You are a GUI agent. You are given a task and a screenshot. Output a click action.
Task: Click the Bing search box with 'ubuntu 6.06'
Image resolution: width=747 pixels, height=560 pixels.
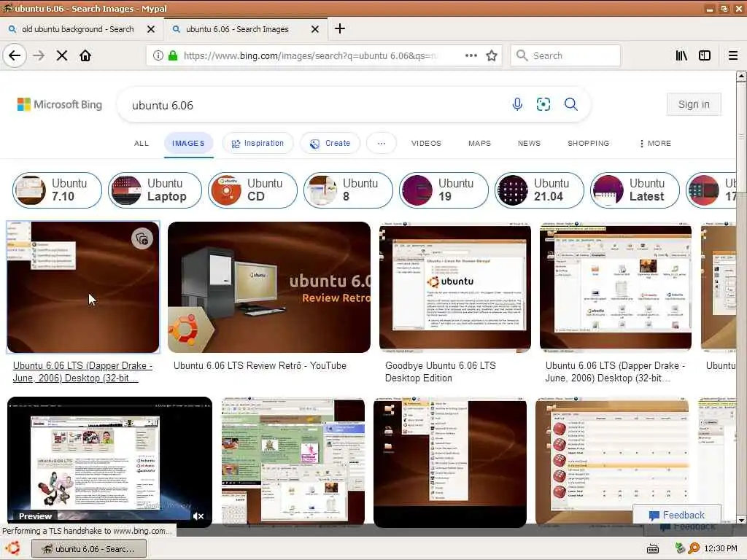point(314,105)
